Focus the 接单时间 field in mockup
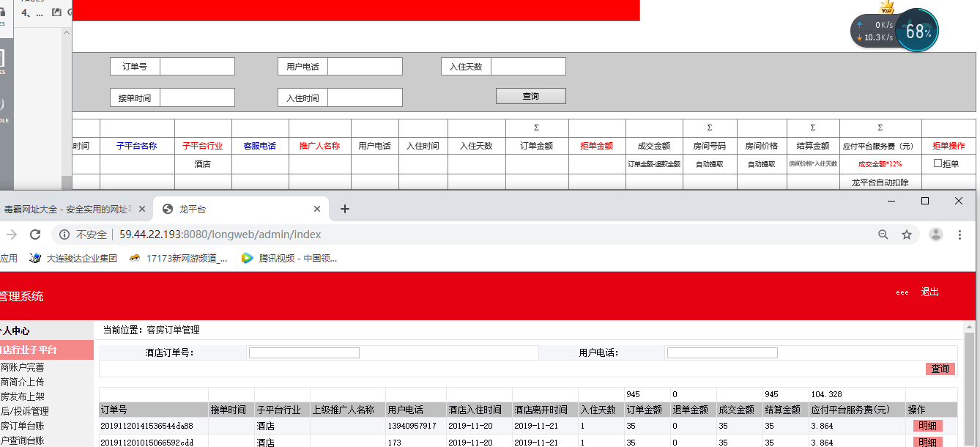The height and width of the screenshot is (447, 980). [x=197, y=97]
